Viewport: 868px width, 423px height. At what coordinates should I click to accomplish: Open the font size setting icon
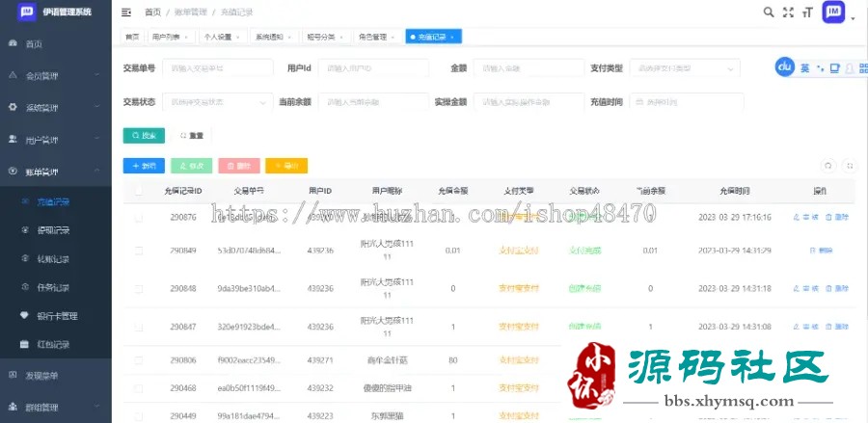click(x=809, y=13)
